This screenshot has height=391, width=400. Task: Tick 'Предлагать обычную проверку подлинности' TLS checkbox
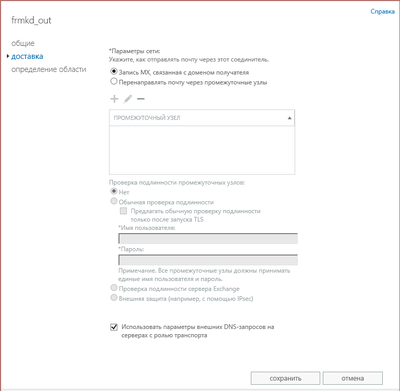coord(123,211)
